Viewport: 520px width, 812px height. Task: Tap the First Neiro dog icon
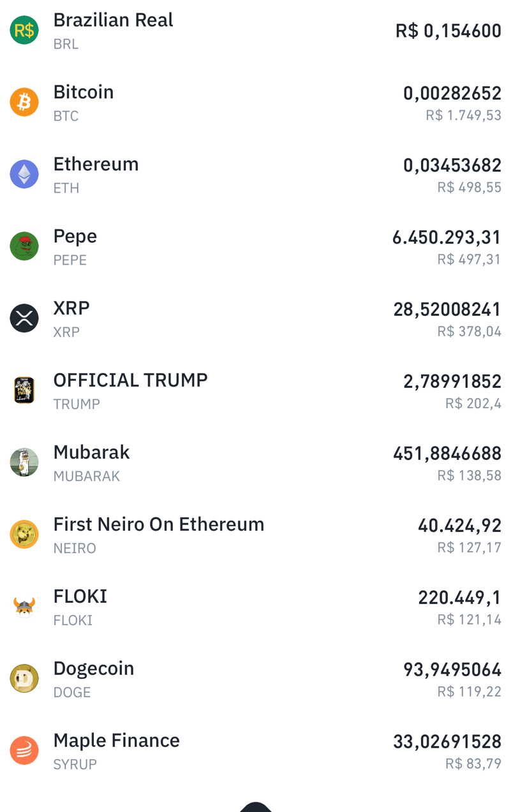(x=24, y=535)
